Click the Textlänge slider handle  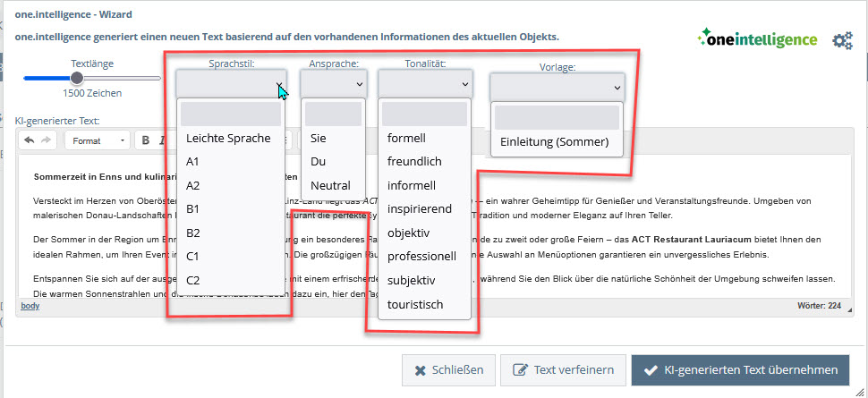tap(77, 78)
